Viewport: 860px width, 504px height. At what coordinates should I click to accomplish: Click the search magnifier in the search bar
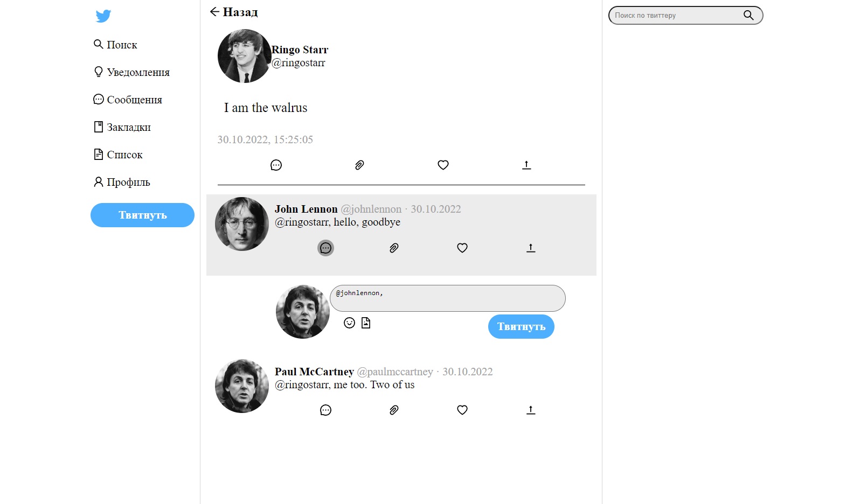coord(748,15)
